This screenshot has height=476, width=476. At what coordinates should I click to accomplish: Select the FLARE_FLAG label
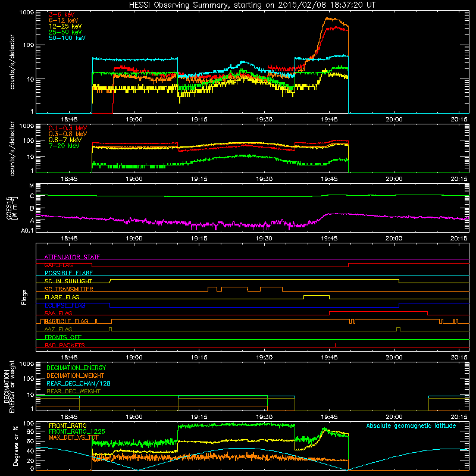[62, 297]
